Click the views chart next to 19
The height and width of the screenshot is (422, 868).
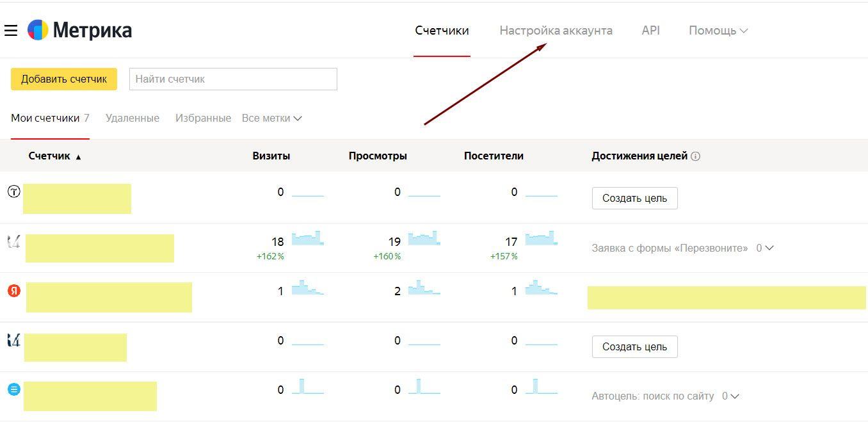point(424,238)
